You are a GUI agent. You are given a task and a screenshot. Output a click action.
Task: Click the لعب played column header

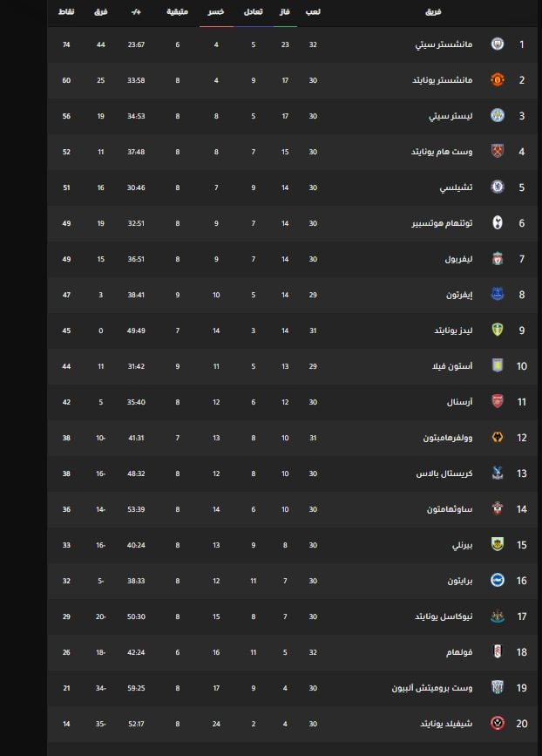pos(312,12)
